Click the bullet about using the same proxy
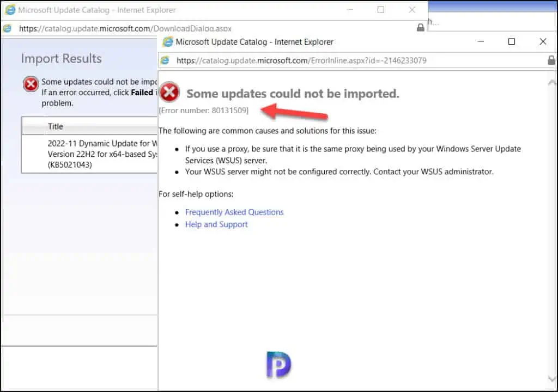 (x=353, y=155)
